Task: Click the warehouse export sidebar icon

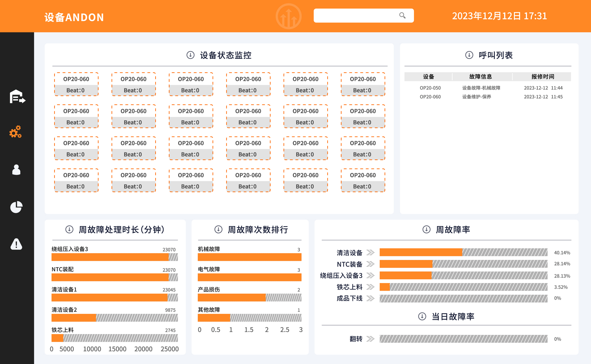Action: (17, 97)
